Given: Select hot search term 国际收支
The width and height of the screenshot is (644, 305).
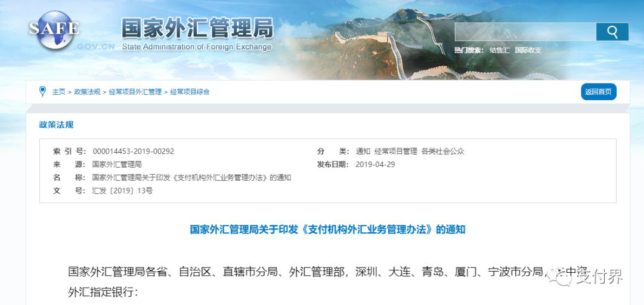Looking at the screenshot, I should (x=528, y=50).
